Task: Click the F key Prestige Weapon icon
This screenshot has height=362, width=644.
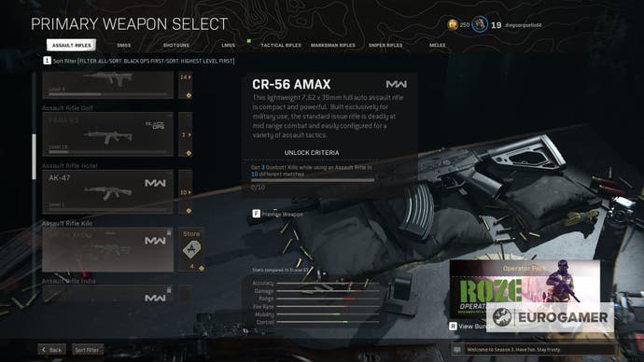Action: click(x=256, y=214)
